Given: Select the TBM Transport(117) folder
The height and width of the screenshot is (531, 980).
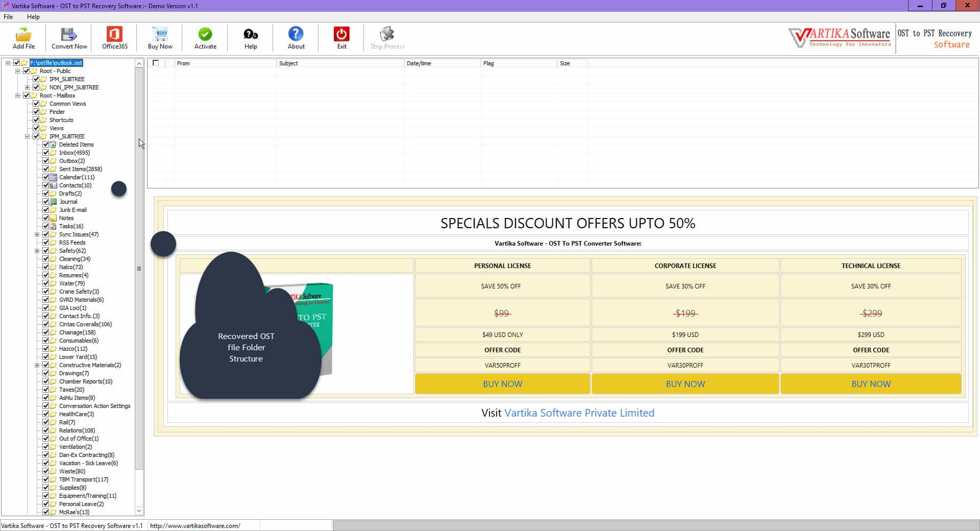Looking at the screenshot, I should tap(84, 479).
